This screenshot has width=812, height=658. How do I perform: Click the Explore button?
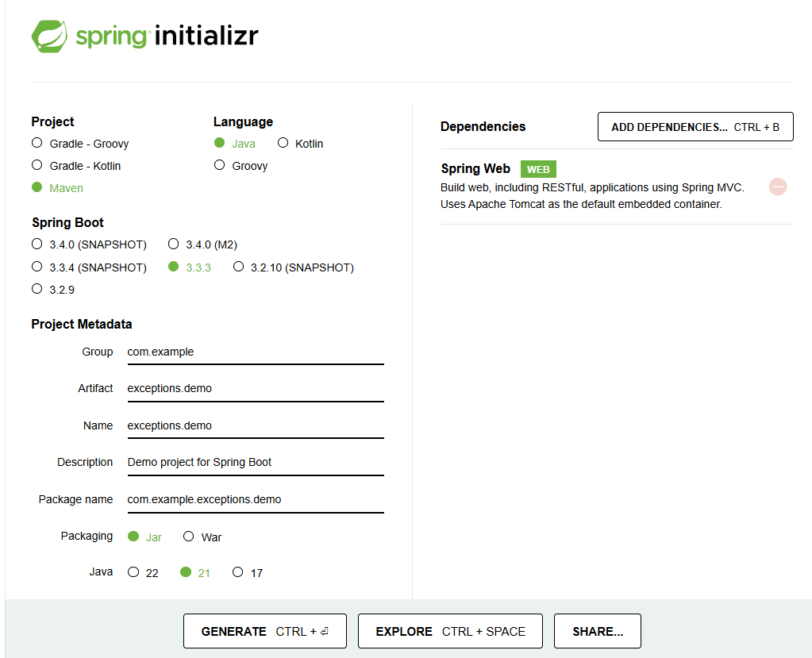pyautogui.click(x=450, y=631)
